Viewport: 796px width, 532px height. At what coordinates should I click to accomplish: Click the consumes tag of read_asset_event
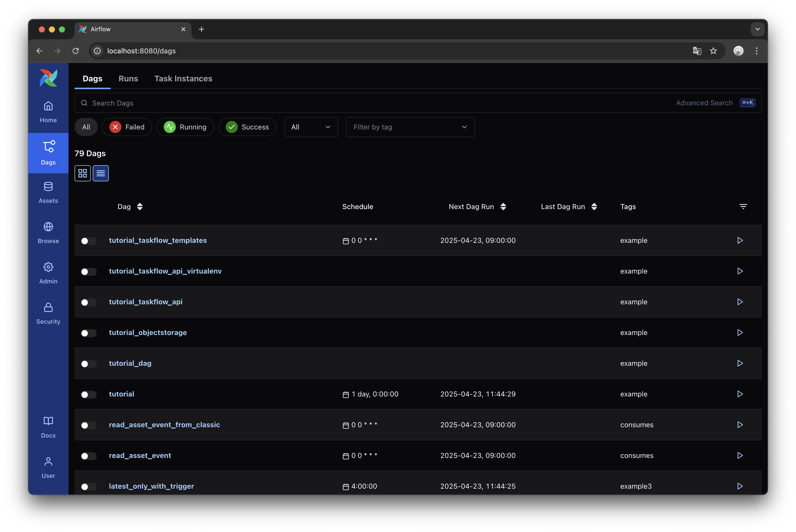637,456
